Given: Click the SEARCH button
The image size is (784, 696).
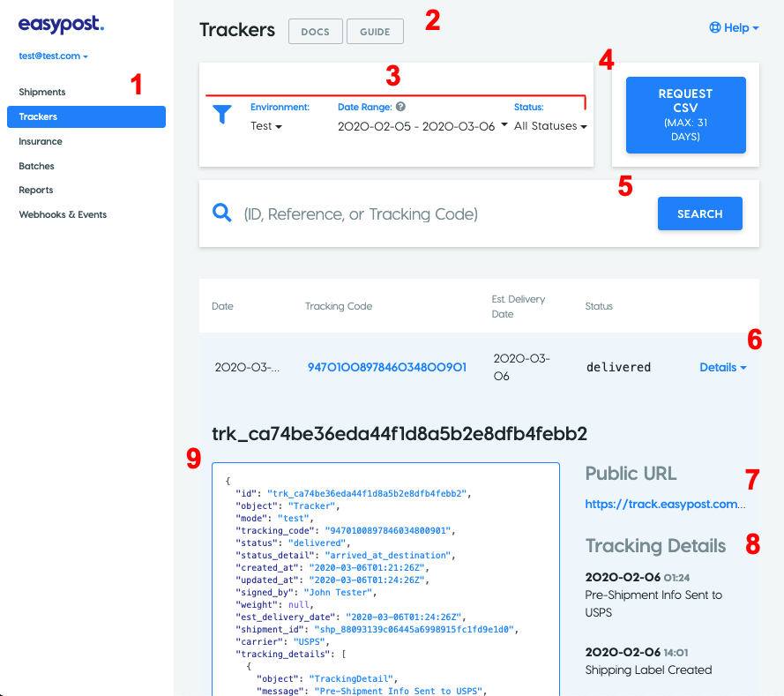Looking at the screenshot, I should [x=700, y=213].
